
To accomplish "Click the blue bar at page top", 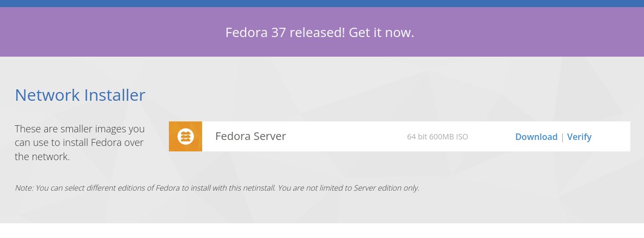I will 322,3.
